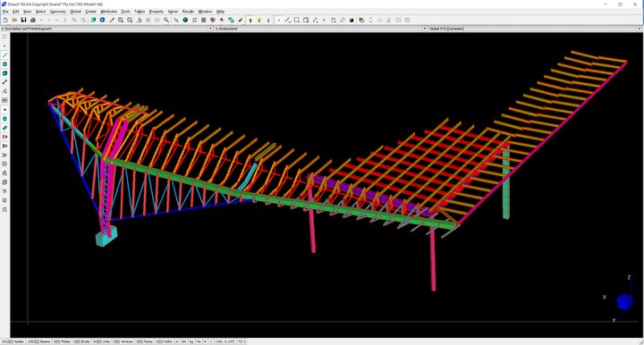This screenshot has height=345, width=644.
Task: Click the green plus zoom-in icon
Action: 148,20
